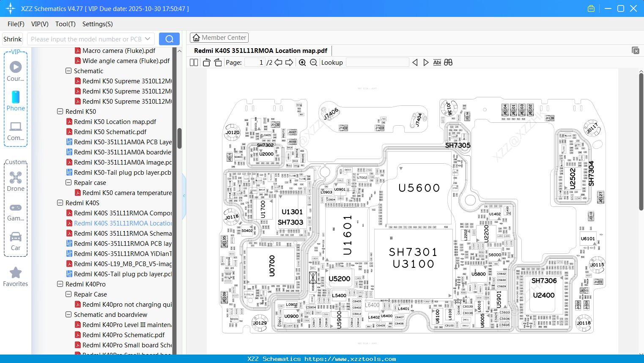644x363 pixels.
Task: Open the model number search dropdown
Action: (149, 38)
